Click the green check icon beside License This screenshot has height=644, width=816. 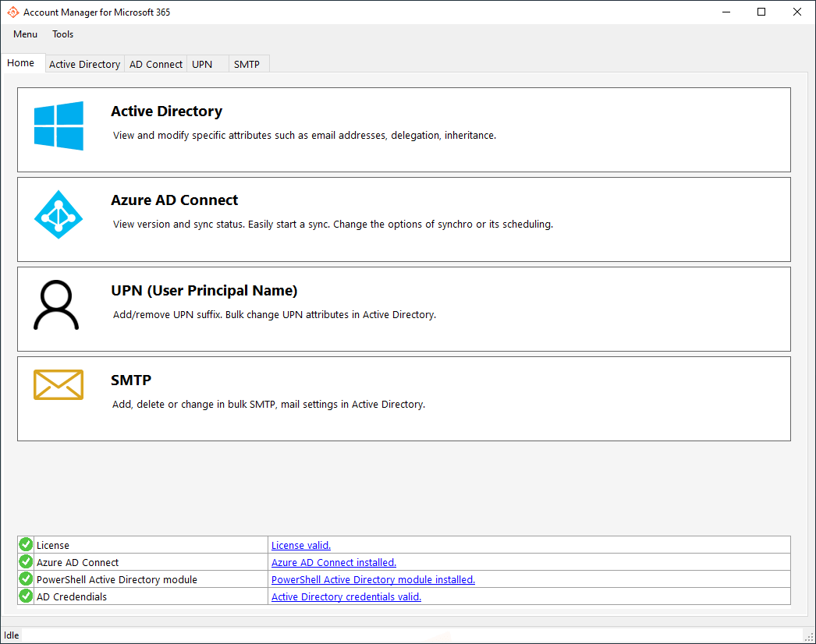pyautogui.click(x=26, y=545)
